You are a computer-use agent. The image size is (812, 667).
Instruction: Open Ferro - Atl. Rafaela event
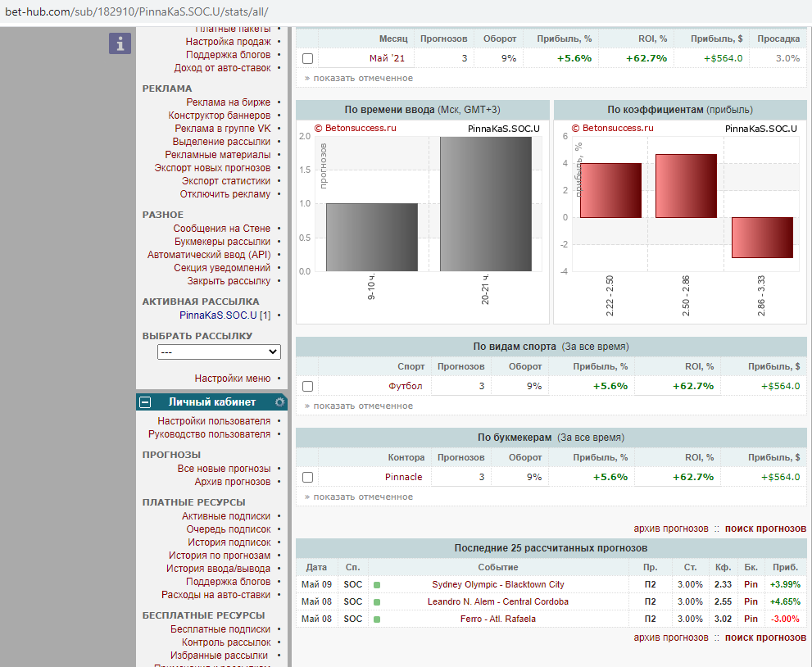498,619
